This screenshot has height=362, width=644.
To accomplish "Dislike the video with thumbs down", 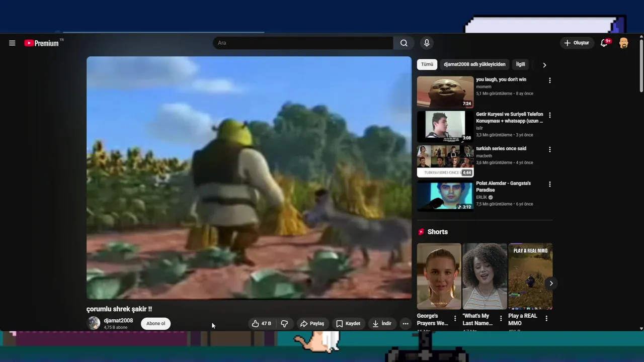I will coord(284,324).
